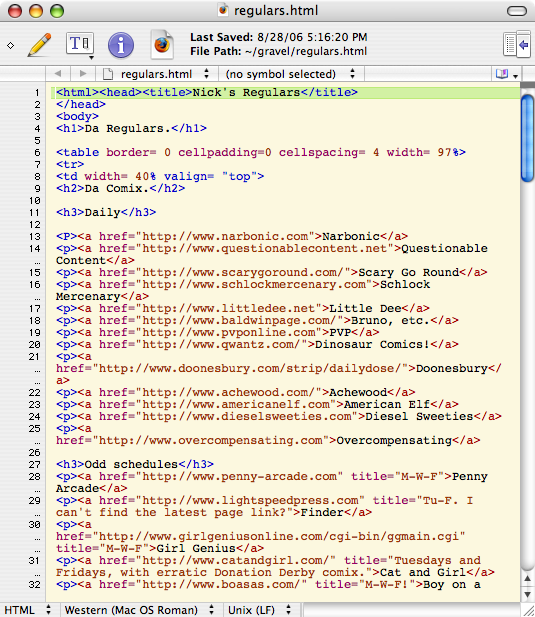
Task: Click the 'American Elf' link text
Action: [387, 405]
